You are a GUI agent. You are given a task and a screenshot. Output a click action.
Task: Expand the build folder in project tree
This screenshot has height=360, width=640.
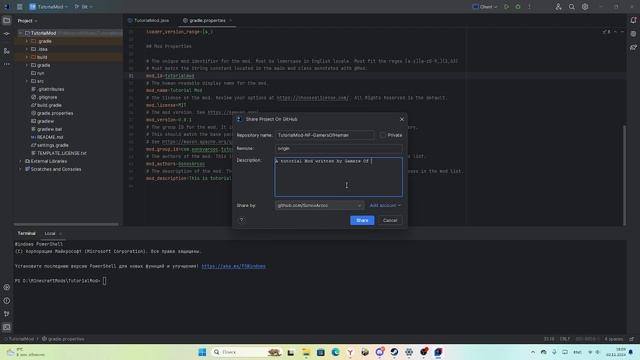click(x=27, y=57)
